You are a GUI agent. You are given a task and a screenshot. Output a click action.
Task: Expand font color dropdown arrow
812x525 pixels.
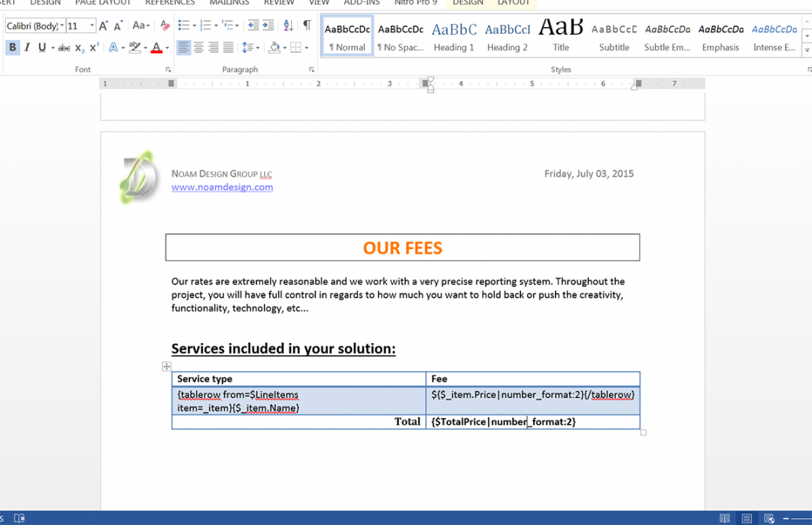167,48
